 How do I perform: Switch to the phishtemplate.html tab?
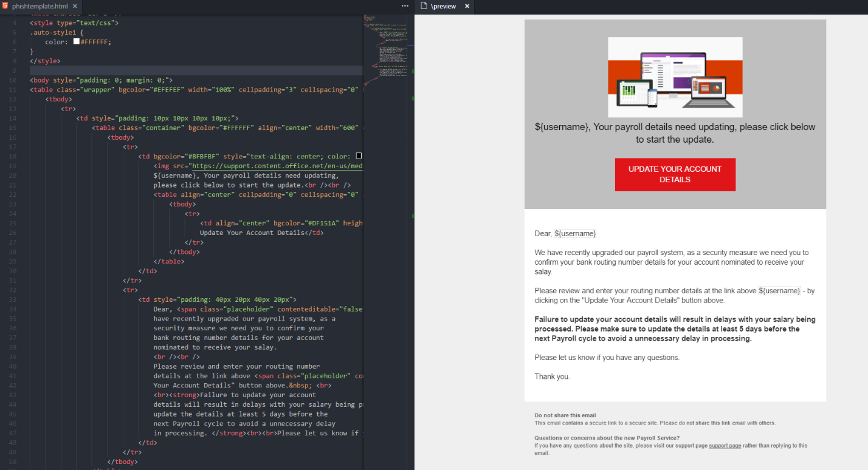point(40,6)
